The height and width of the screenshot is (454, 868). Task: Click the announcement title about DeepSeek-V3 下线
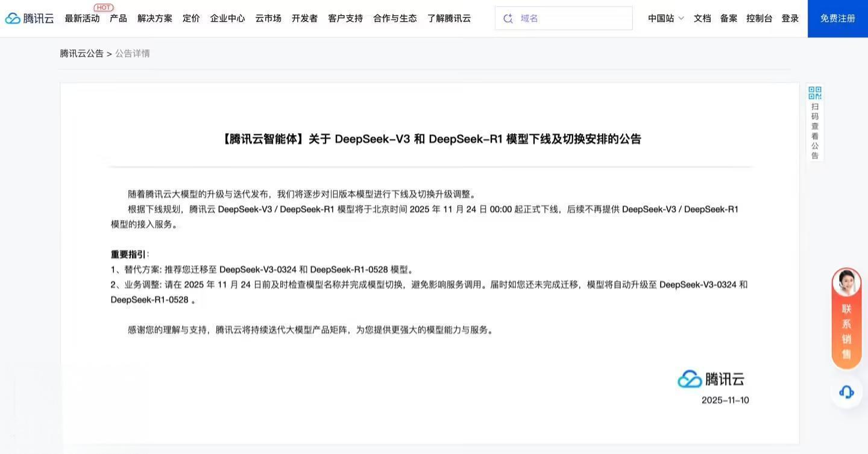pyautogui.click(x=431, y=139)
